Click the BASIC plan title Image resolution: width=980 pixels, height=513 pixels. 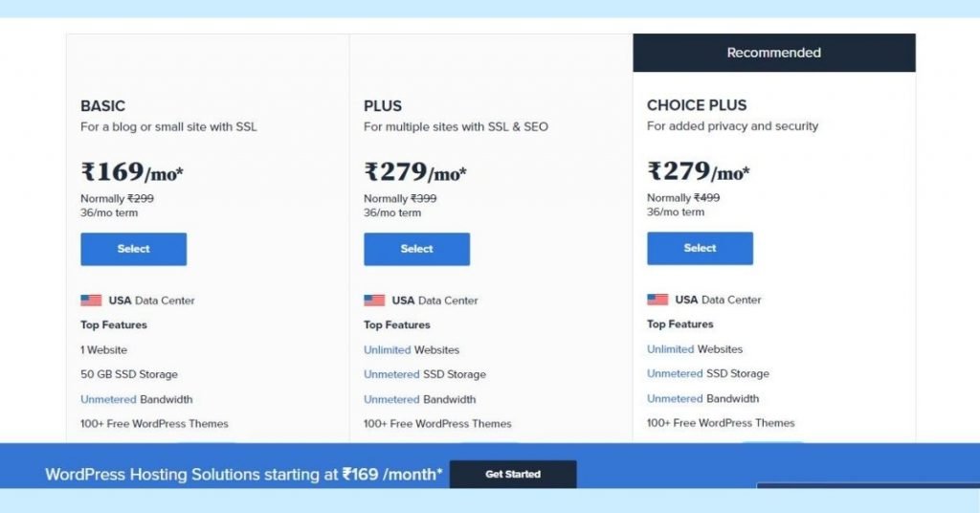[x=103, y=105]
